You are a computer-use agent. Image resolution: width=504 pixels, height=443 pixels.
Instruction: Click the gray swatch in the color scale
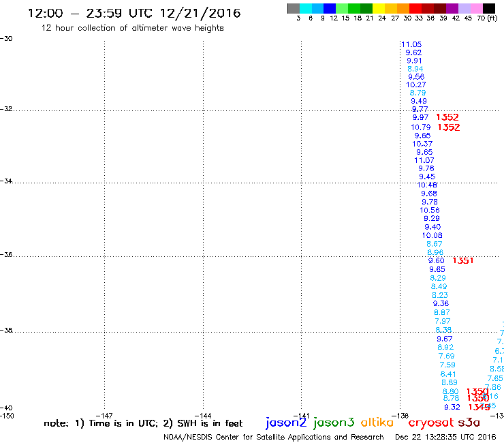[x=294, y=8]
